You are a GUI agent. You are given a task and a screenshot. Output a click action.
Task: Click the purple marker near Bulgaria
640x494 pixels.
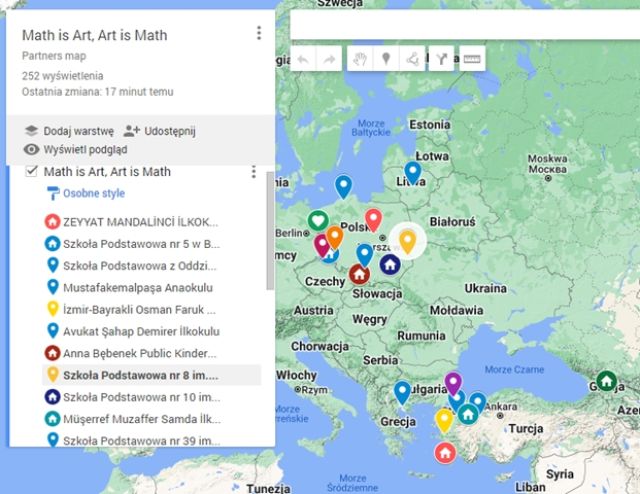[x=453, y=384]
